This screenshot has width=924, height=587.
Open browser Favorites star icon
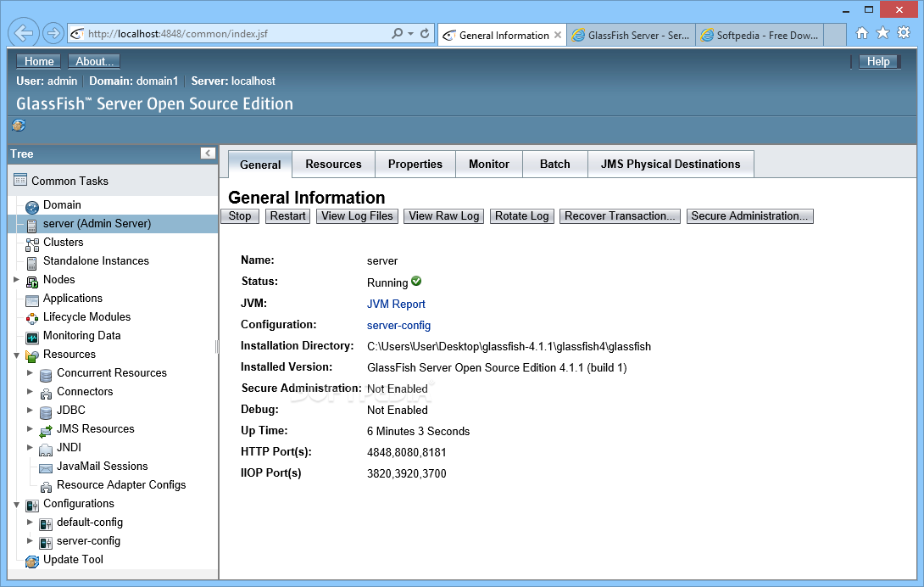coord(882,33)
